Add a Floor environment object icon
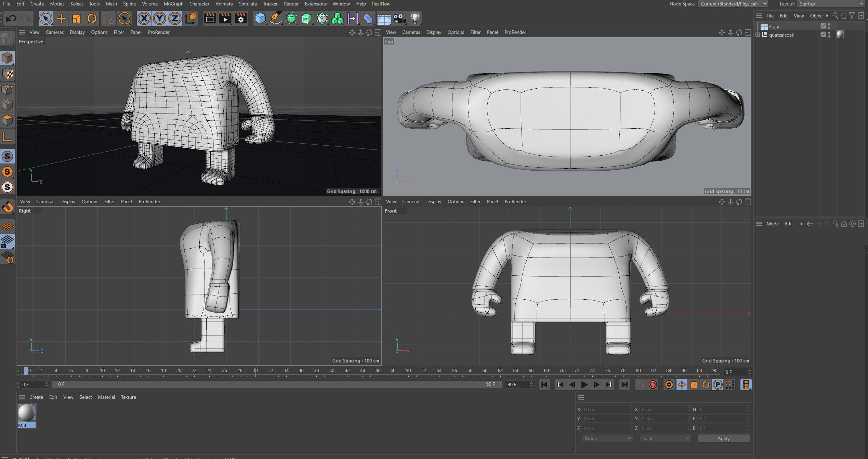 point(384,19)
